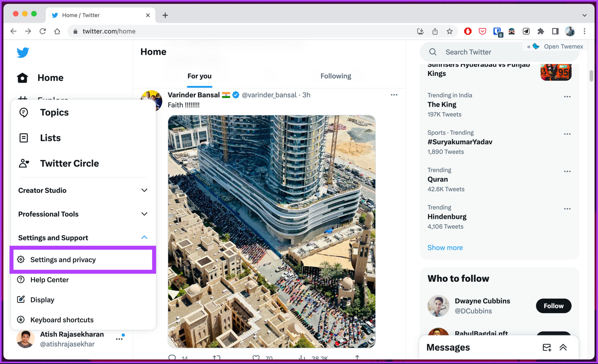Viewport: 598px width, 364px height.
Task: Click the puzzle-piece Extensions icon
Action: (541, 31)
